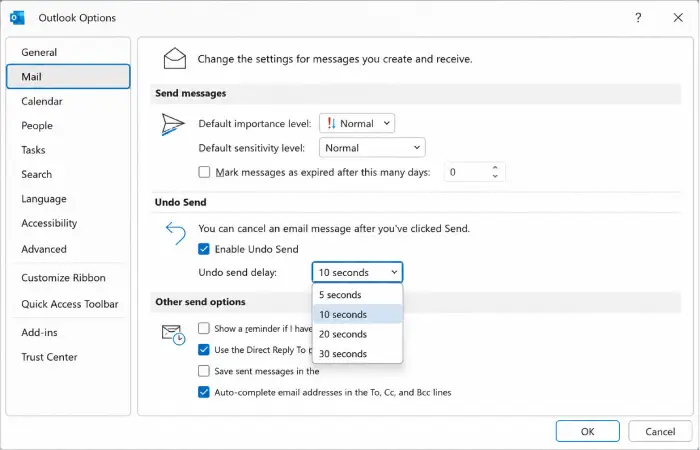Image resolution: width=700 pixels, height=450 pixels.
Task: Close the Outlook Options dialog
Action: click(x=678, y=17)
